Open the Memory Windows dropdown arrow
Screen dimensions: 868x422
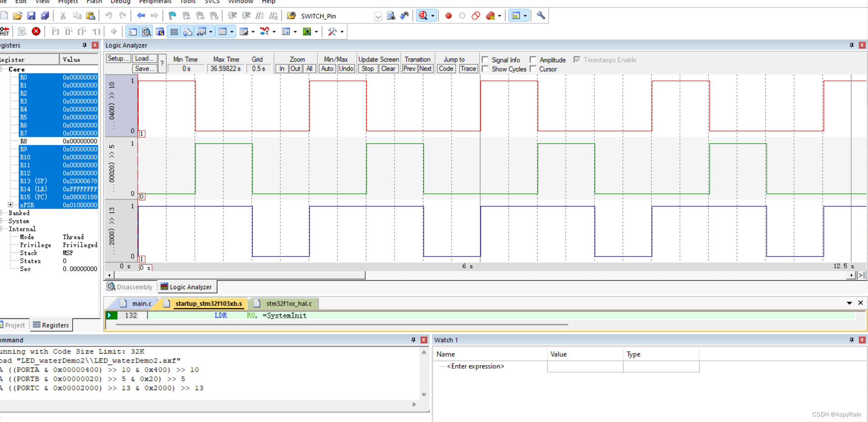click(232, 31)
